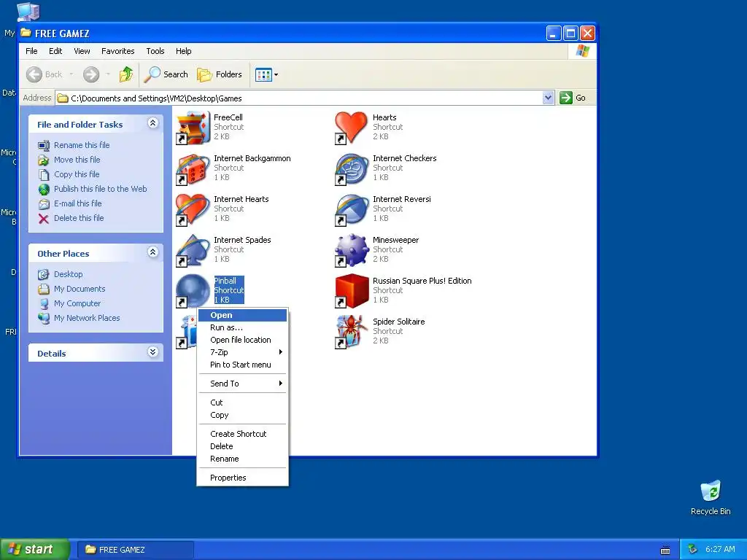The width and height of the screenshot is (747, 560).
Task: Collapse the Other Places panel
Action: pyautogui.click(x=153, y=252)
